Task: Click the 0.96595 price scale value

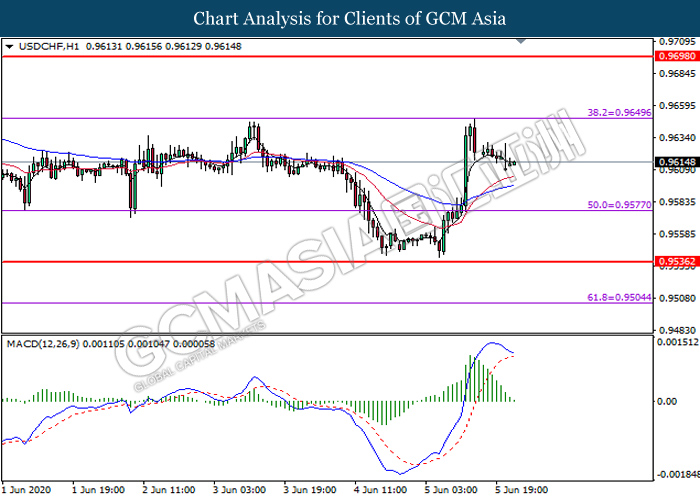Action: point(677,106)
